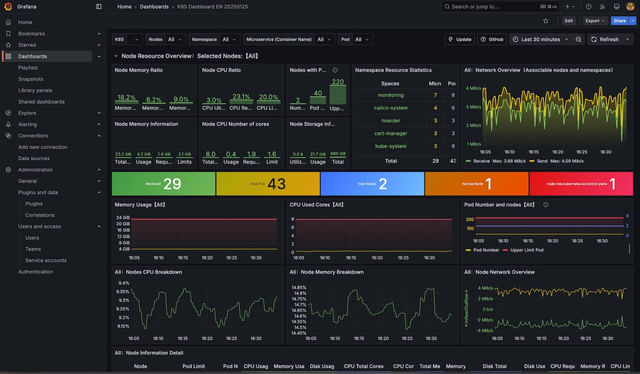640x374 pixels.
Task: Open Library panels in the sidebar
Action: pos(35,90)
